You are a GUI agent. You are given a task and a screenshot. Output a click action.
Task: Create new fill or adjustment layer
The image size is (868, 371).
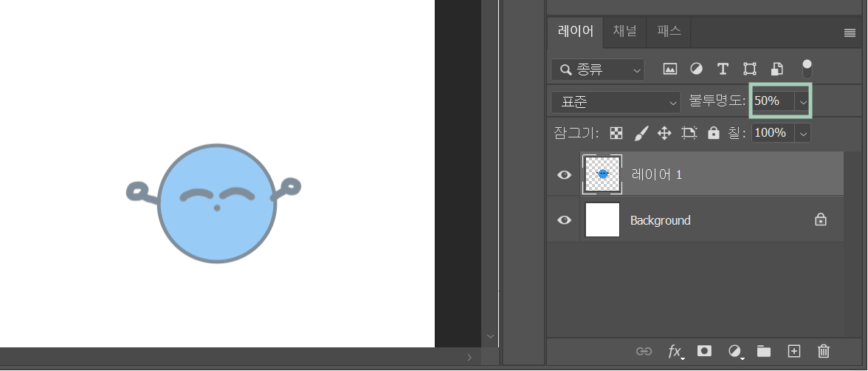point(735,351)
